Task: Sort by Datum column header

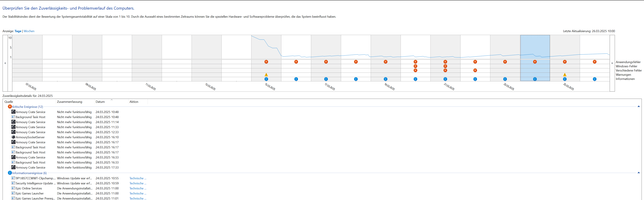Action: pos(100,102)
